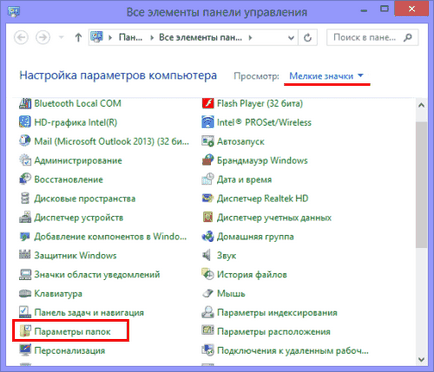Click the Добавление компонентов в Windows icon
434x372 pixels.
(25, 236)
